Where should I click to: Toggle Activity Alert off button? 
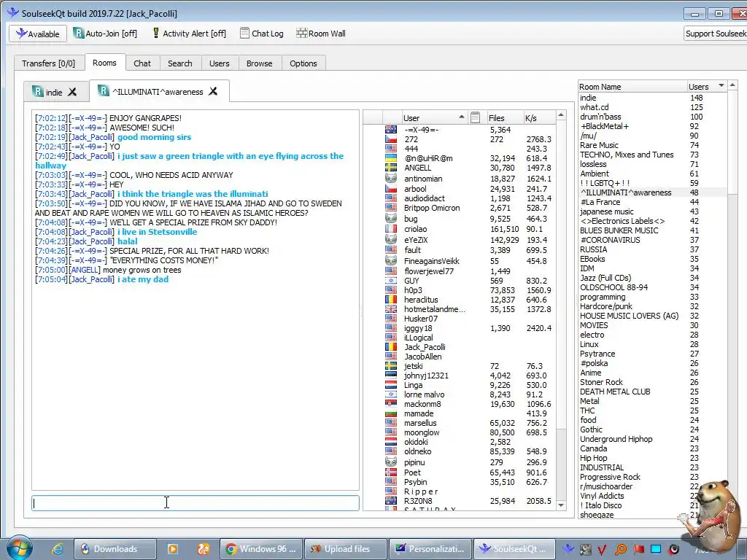[189, 34]
